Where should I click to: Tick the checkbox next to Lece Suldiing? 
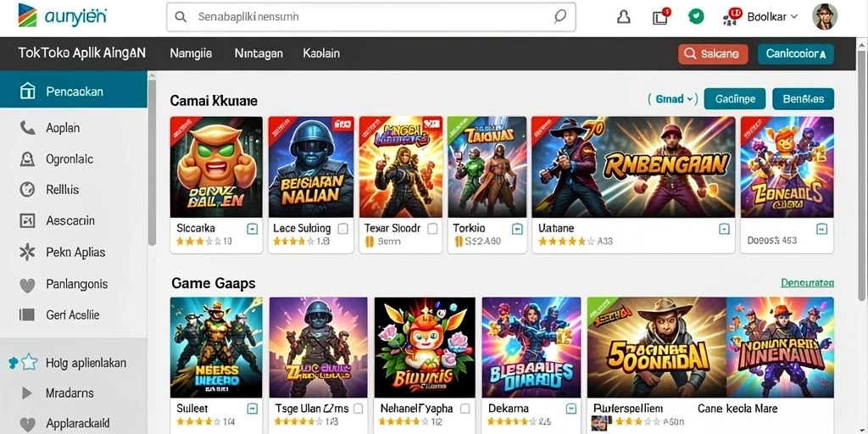(342, 228)
